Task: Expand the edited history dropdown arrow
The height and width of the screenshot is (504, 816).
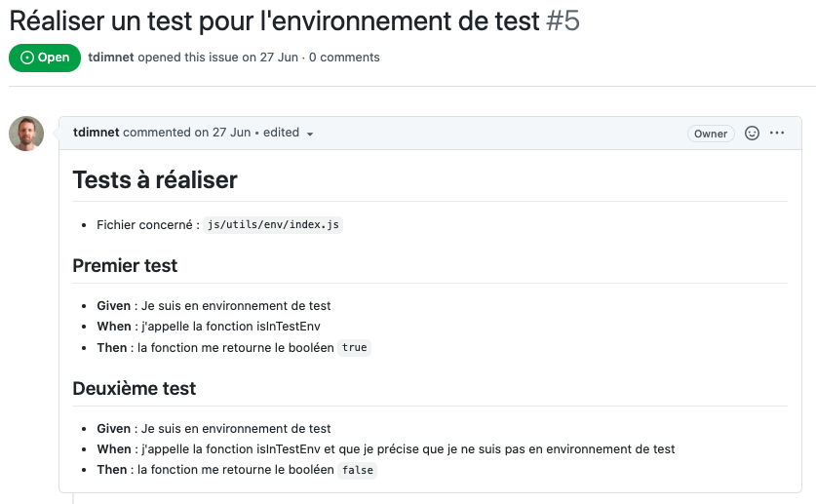Action: [310, 134]
